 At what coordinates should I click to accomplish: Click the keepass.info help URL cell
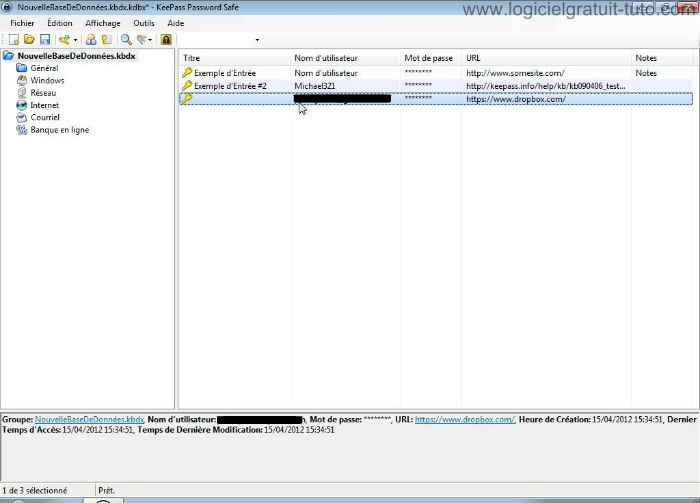[x=546, y=86]
